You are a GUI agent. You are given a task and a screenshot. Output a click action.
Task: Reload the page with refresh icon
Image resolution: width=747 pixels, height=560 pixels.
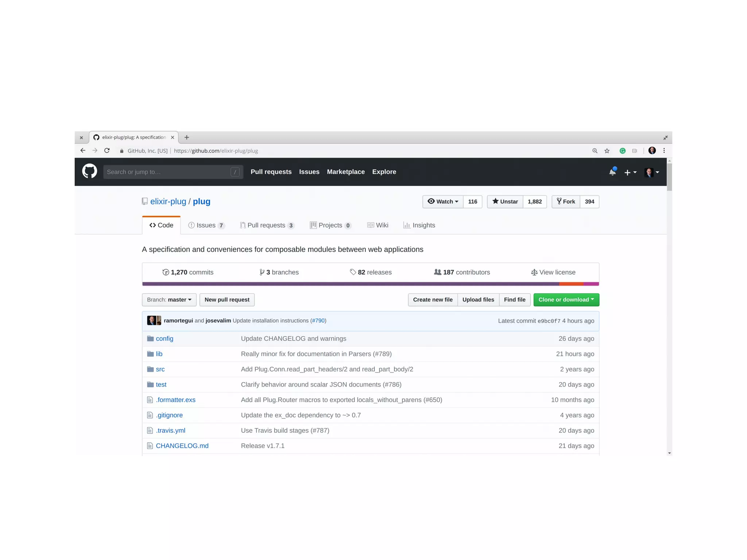pos(107,151)
